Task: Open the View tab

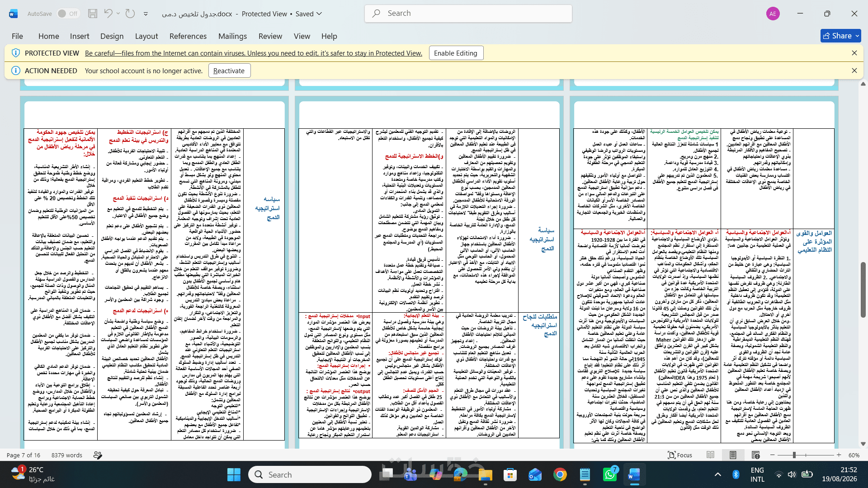Action: 302,36
